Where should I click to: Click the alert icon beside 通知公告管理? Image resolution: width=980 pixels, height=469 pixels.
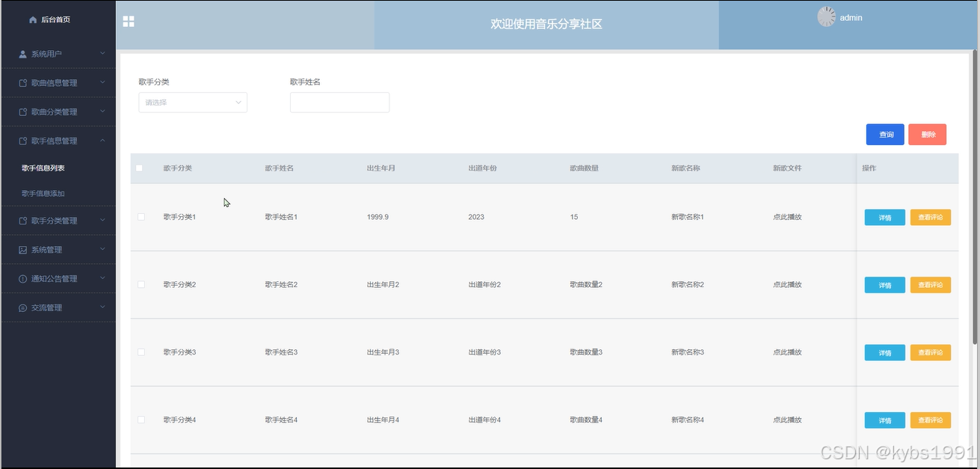click(23, 279)
